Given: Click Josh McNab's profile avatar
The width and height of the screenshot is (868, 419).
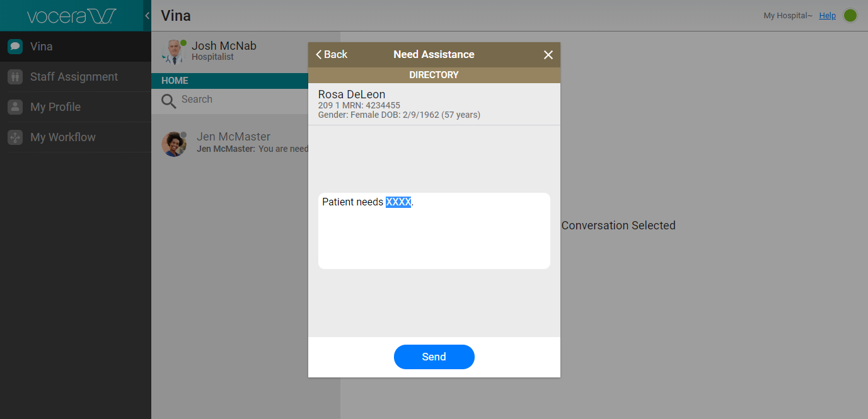Looking at the screenshot, I should click(172, 52).
